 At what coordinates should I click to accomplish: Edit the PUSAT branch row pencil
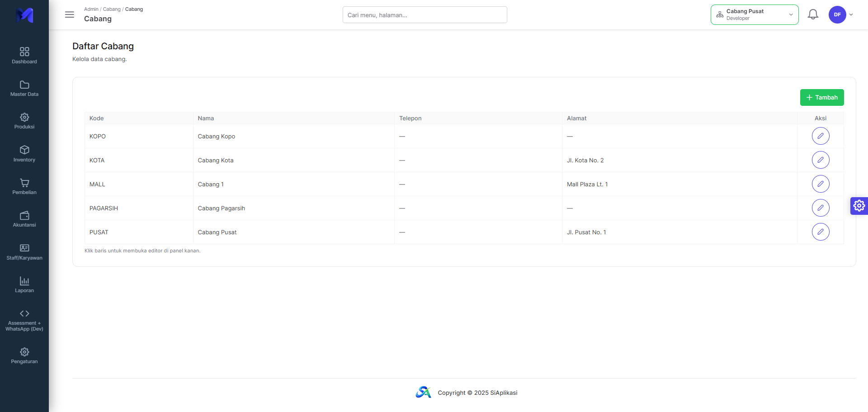click(821, 232)
